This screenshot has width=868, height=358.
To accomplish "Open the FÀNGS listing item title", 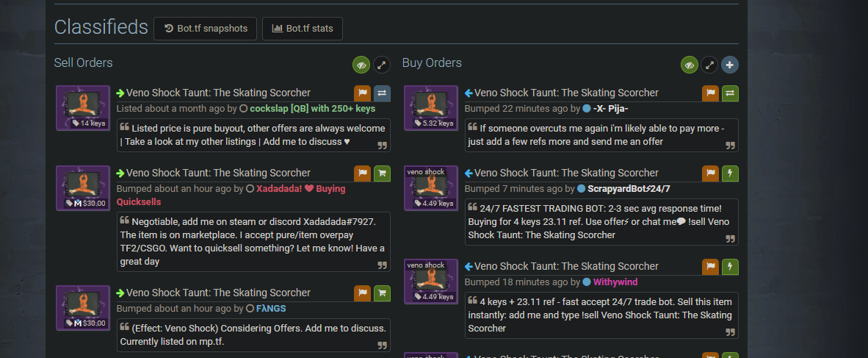I will point(218,293).
